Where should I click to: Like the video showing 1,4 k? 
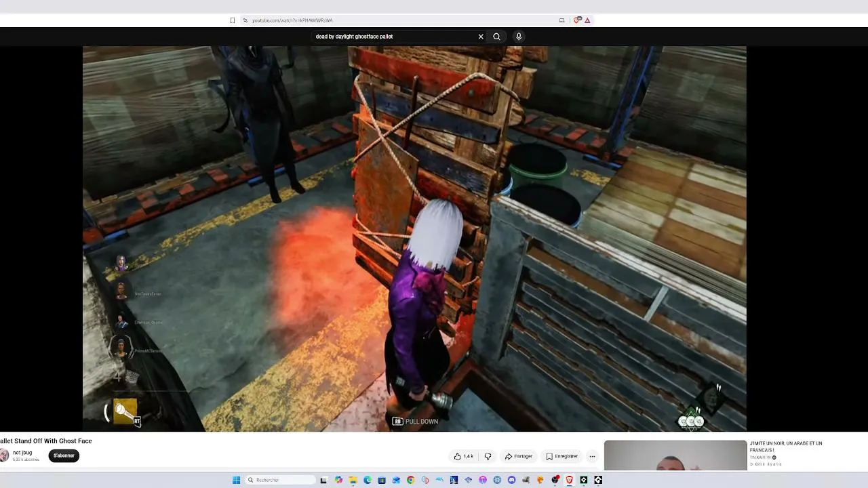464,457
